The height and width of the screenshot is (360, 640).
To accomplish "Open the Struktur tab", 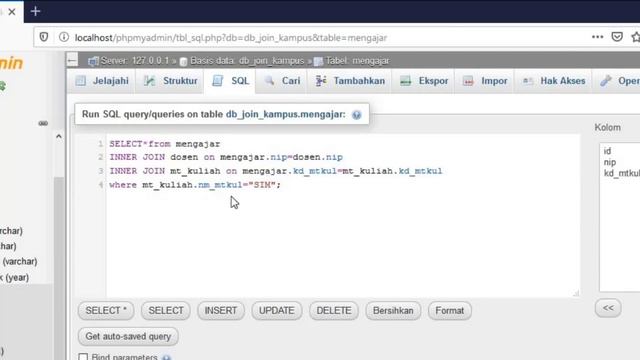I will (170, 81).
